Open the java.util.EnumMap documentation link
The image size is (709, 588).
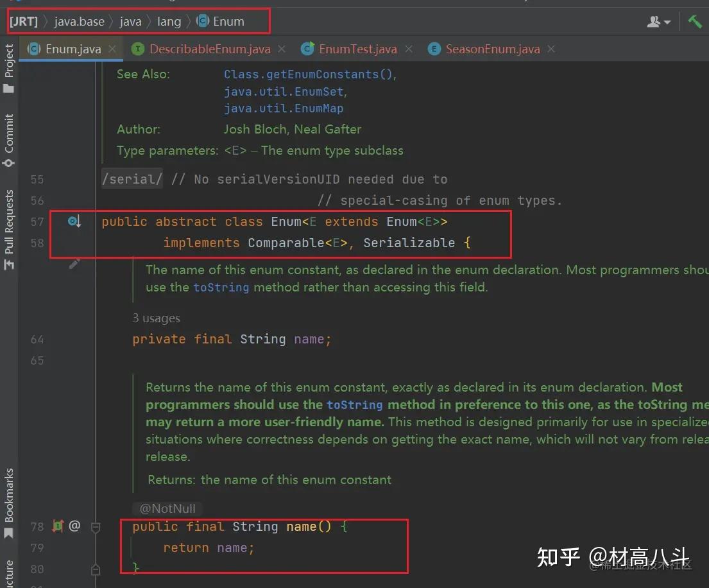tap(284, 108)
